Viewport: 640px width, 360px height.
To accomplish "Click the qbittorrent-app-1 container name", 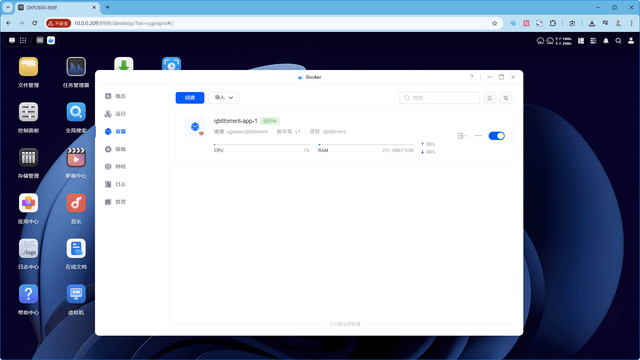I will point(236,121).
